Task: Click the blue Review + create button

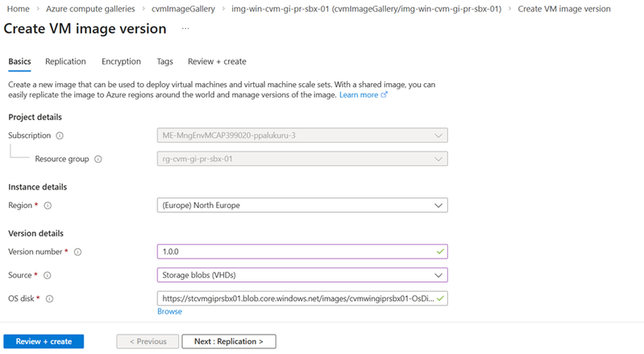Action: (44, 341)
